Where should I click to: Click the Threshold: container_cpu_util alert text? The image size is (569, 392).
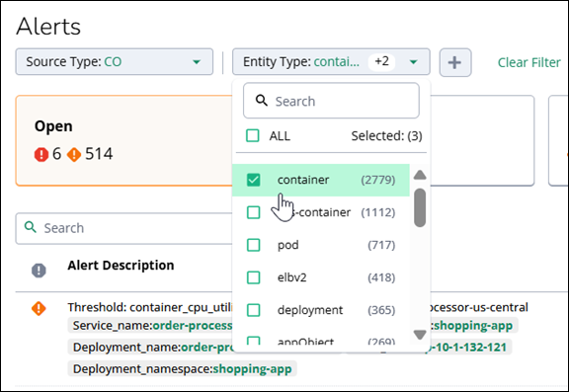click(150, 307)
